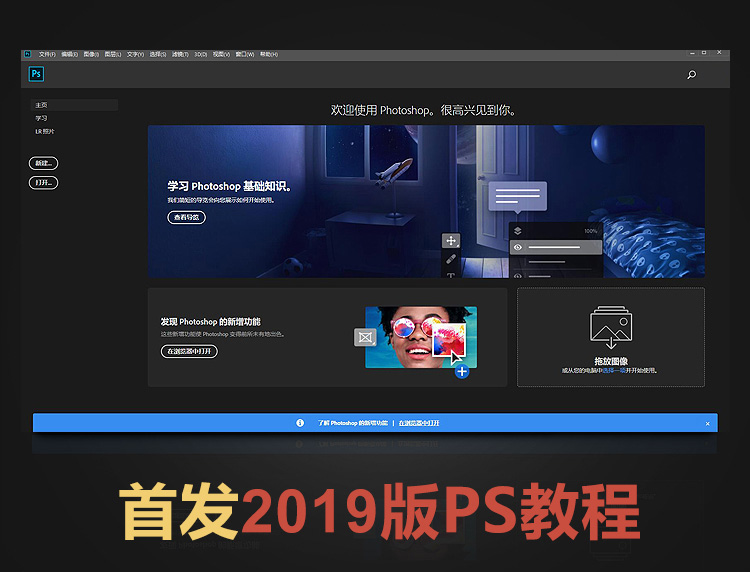The width and height of the screenshot is (750, 572).
Task: Toggle the eye visibility icon in the banner layer
Action: point(518,247)
